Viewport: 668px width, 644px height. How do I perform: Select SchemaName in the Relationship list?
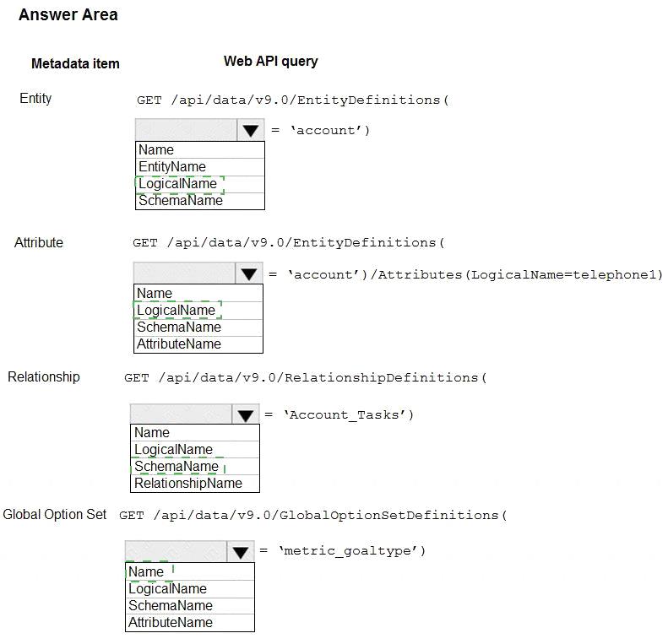coord(195,467)
